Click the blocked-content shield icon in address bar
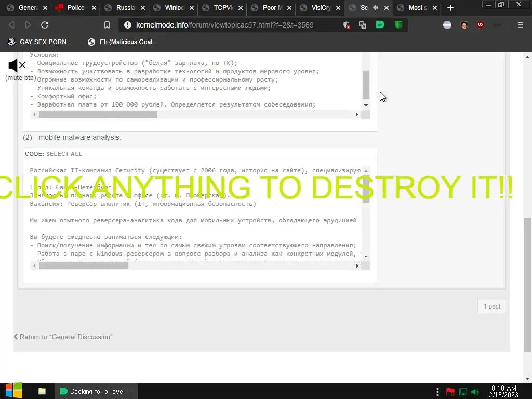Image resolution: width=532 pixels, height=399 pixels. (347, 25)
